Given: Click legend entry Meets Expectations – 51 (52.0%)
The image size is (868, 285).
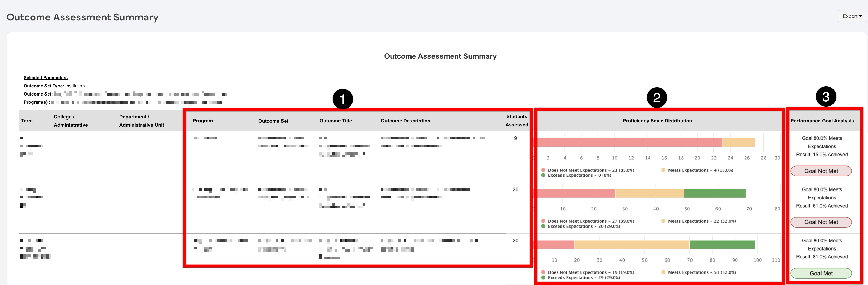Looking at the screenshot, I should 698,272.
